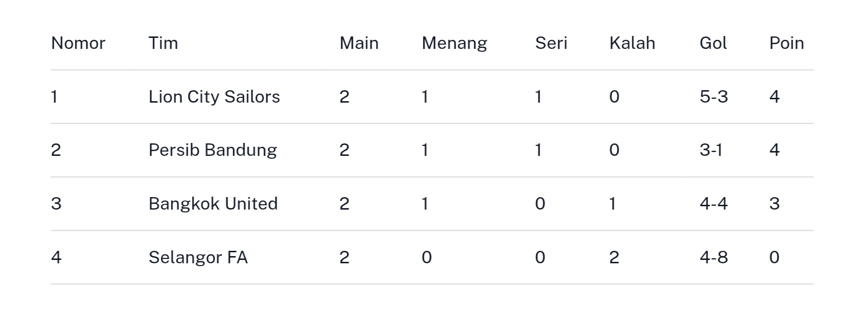868x317 pixels.
Task: Click Selangor FA's Kalah value 2
Action: pyautogui.click(x=614, y=258)
